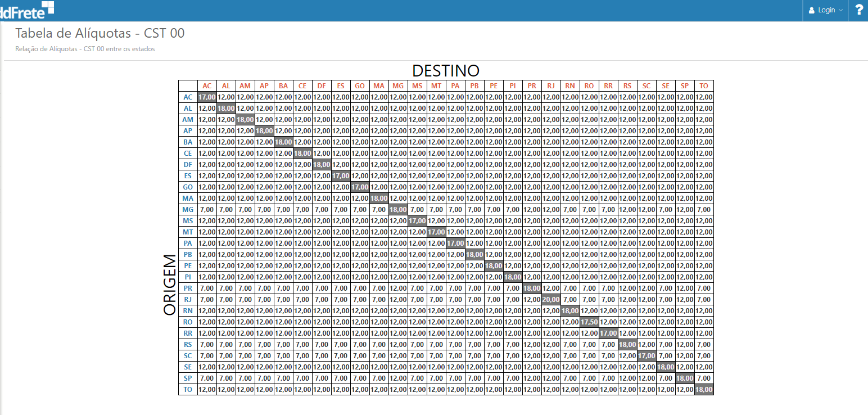This screenshot has height=415, width=868.
Task: Select the RJ destination column header
Action: coord(551,85)
